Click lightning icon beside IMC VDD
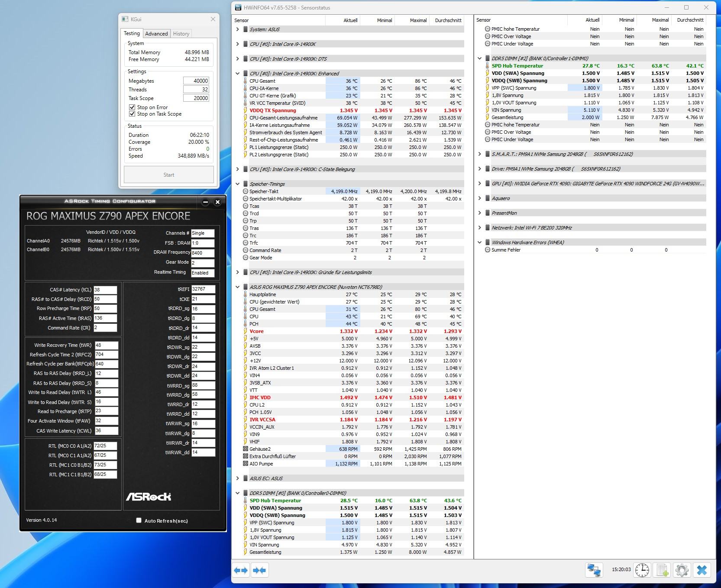Viewport: 721px width, 588px height. coord(245,397)
